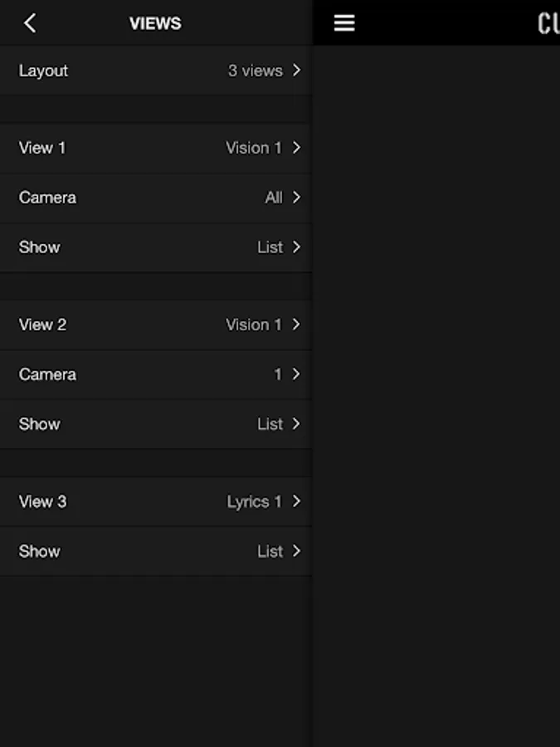Tap the chevron beside Lyrics 1

click(296, 501)
